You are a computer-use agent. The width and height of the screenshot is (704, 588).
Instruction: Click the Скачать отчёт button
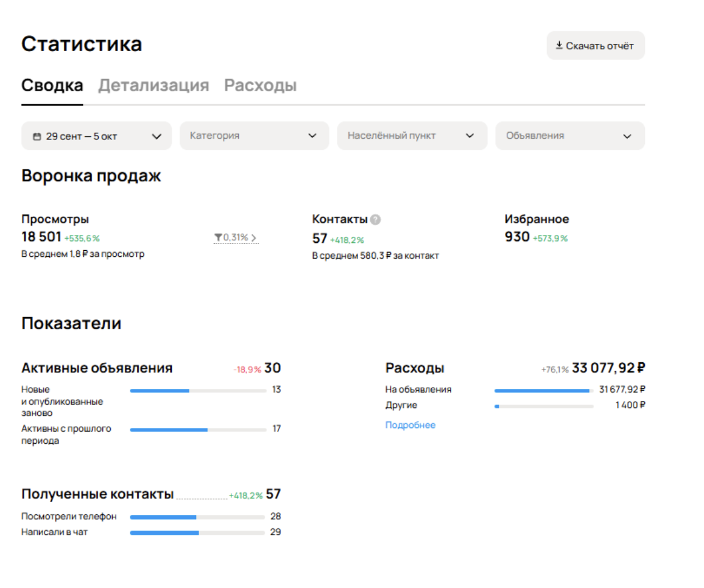(x=595, y=45)
